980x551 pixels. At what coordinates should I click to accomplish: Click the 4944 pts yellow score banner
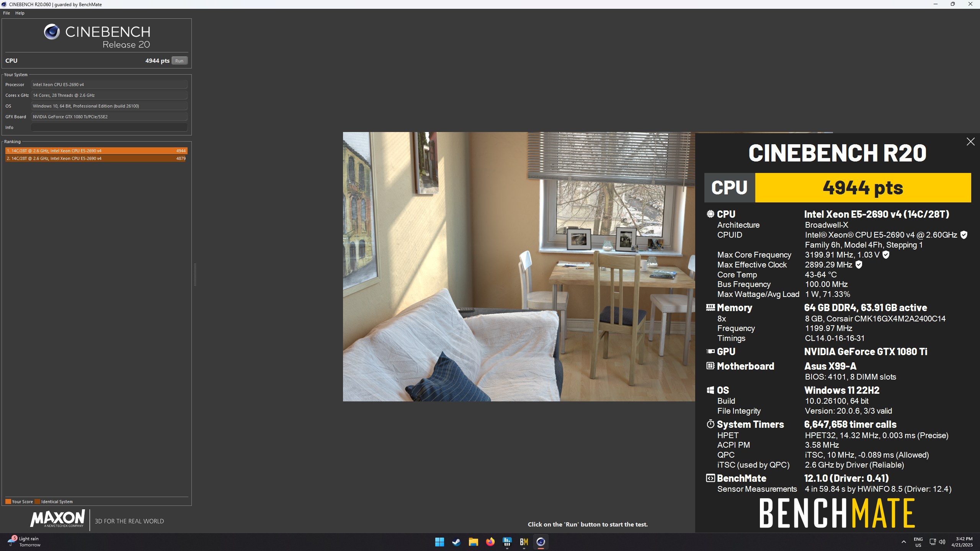863,187
